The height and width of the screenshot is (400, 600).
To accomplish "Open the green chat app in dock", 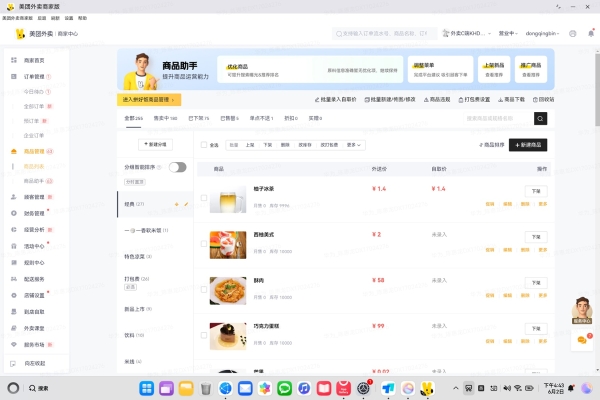I will click(x=284, y=389).
